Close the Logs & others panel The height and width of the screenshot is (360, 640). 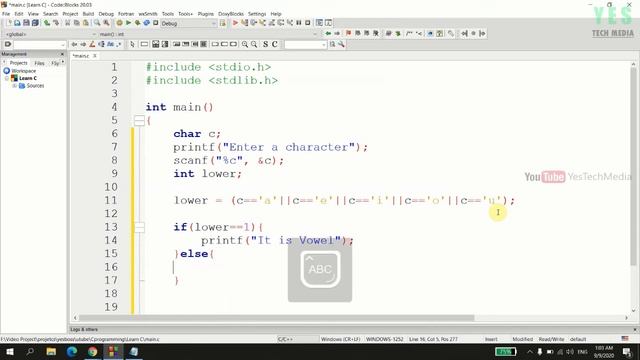tap(635, 329)
